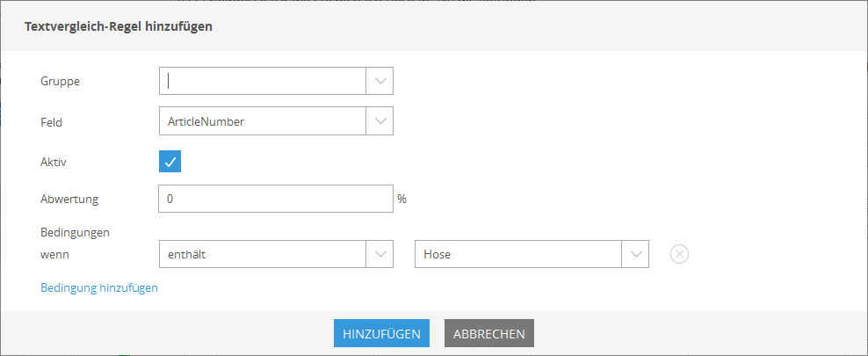
Task: Click the percent sign beside Abwertung
Action: tap(401, 199)
